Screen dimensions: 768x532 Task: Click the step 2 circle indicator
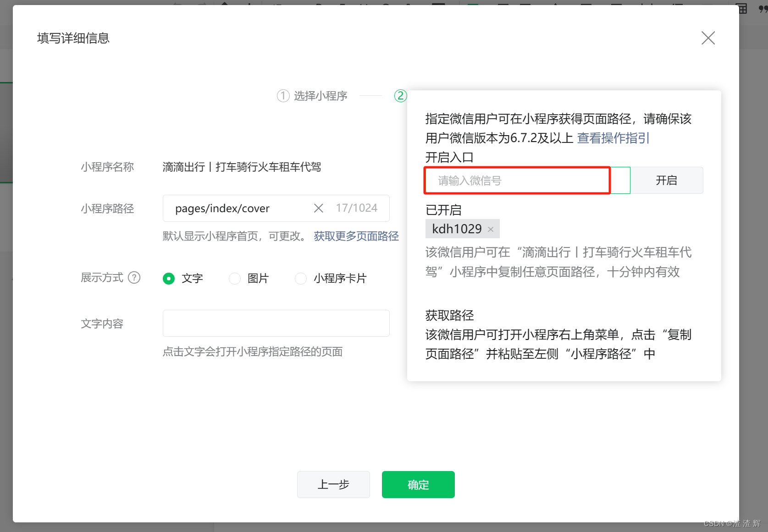[x=400, y=96]
